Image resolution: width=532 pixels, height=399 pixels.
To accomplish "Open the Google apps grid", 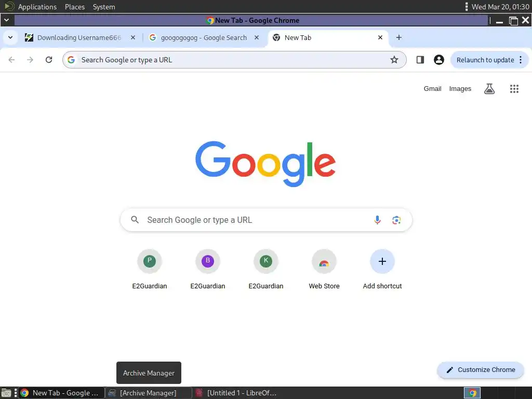I will pos(514,89).
